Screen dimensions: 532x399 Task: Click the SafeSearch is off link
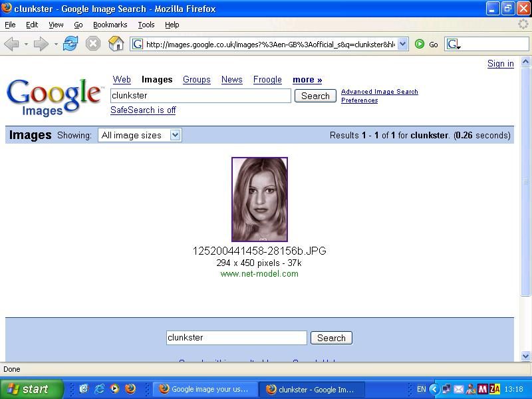143,110
